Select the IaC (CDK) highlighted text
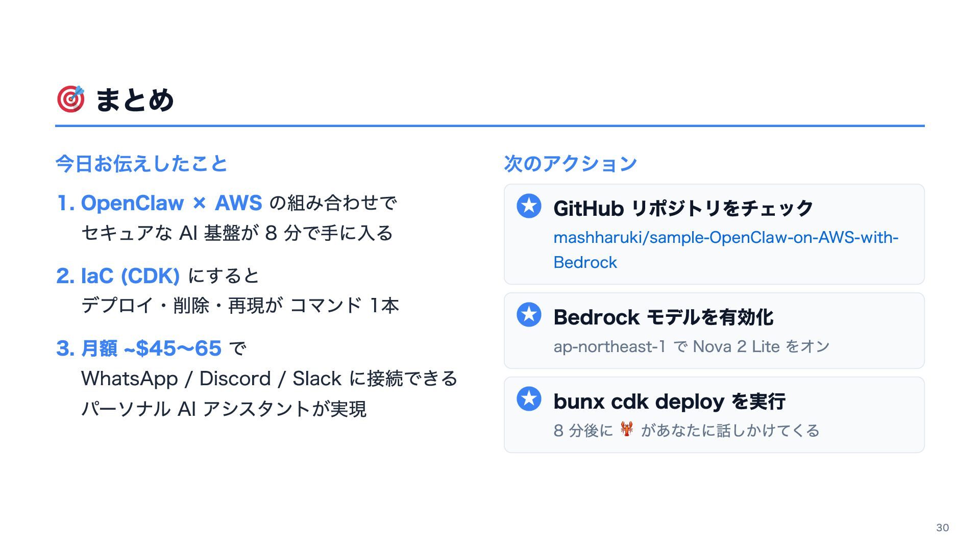Screen dimensions: 980x551 coord(130,276)
